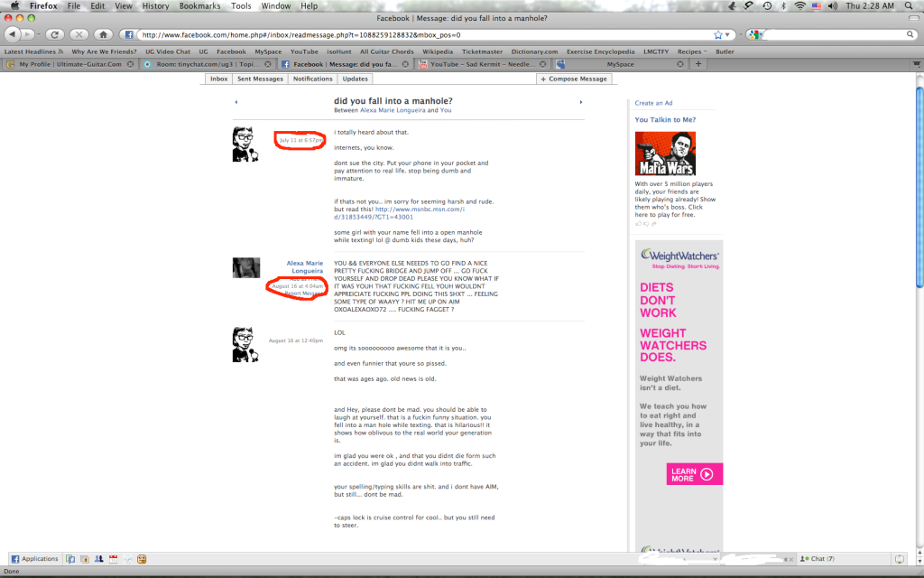Image resolution: width=924 pixels, height=578 pixels.
Task: Open Alexa Marie Longueira's name link in the header
Action: [393, 110]
